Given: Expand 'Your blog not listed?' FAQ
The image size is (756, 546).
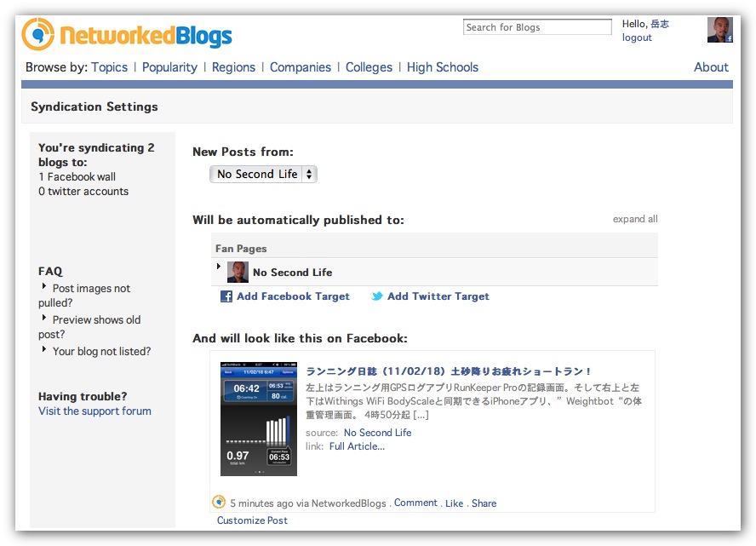Looking at the screenshot, I should [44, 348].
